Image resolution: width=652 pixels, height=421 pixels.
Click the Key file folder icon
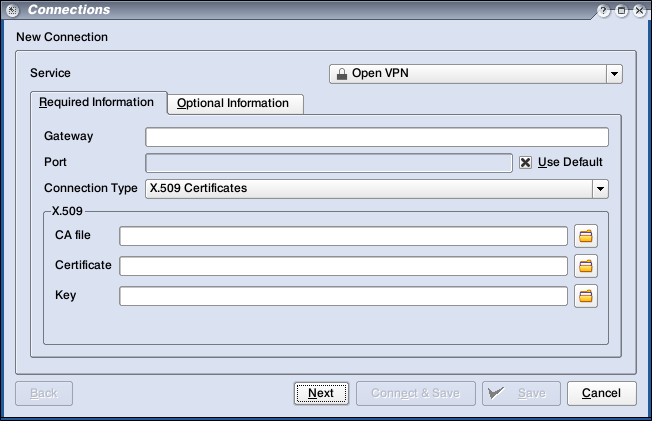coord(586,296)
